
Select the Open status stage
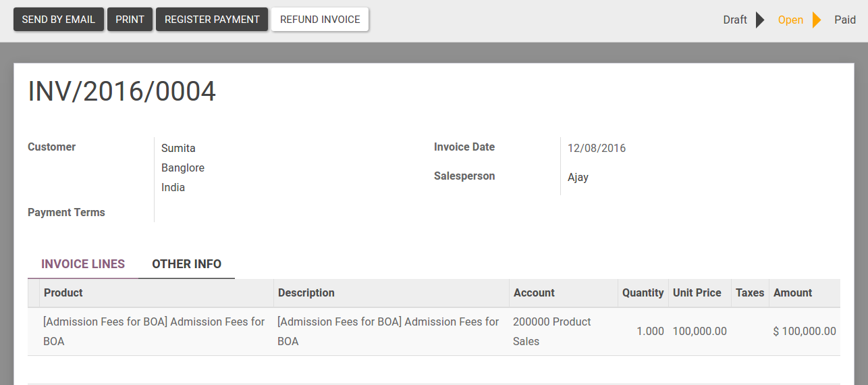(790, 20)
